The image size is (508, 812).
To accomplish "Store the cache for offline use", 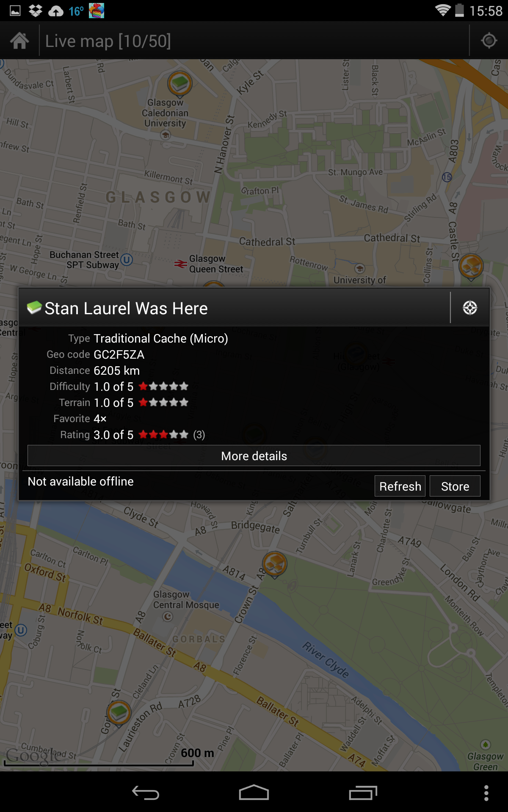I will pos(455,486).
